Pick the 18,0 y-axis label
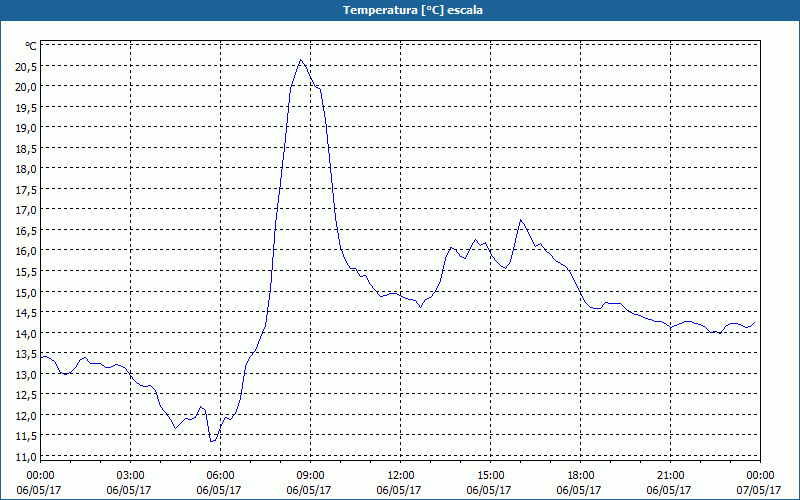This screenshot has height=500, width=800. tap(26, 169)
